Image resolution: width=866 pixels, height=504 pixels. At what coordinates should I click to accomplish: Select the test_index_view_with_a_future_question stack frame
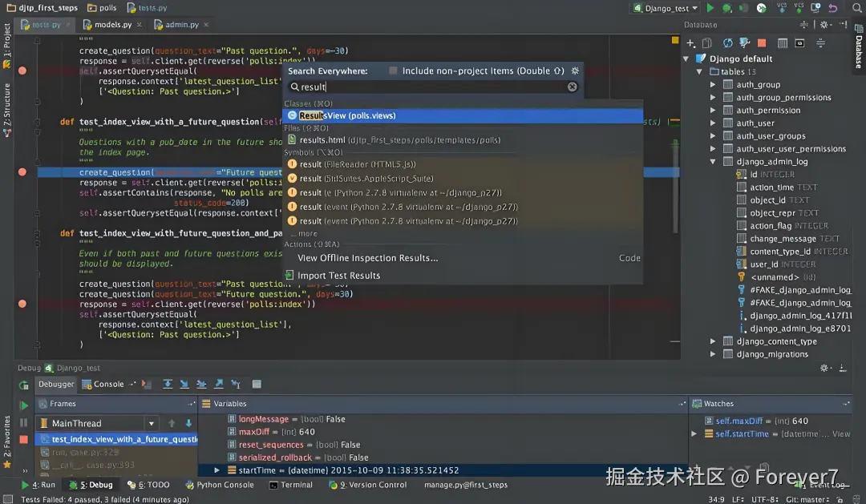point(116,439)
